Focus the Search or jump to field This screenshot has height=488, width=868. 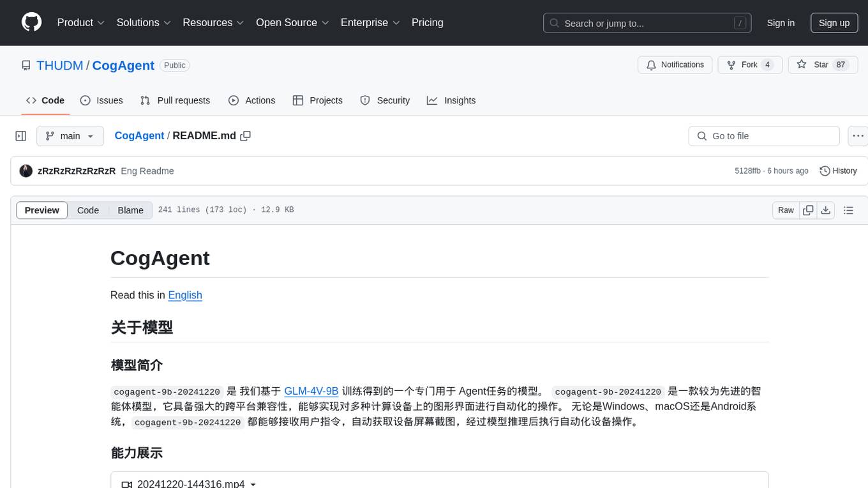click(647, 23)
